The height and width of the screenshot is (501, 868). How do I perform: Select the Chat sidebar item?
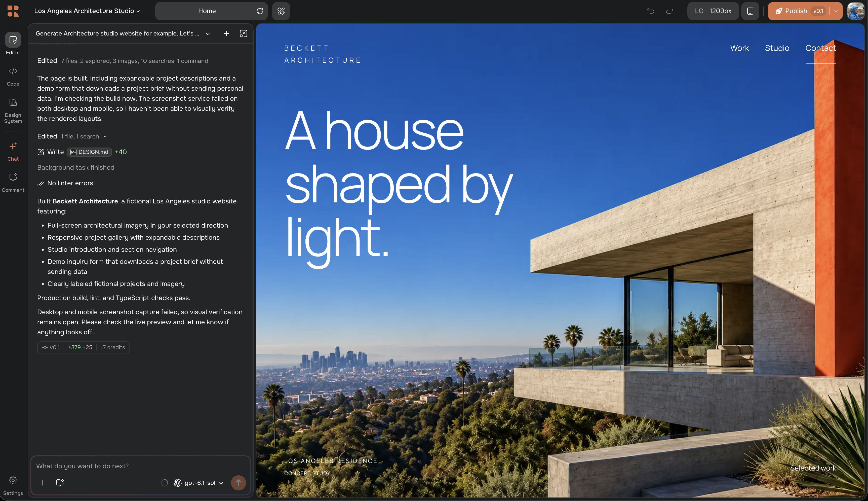pyautogui.click(x=13, y=151)
